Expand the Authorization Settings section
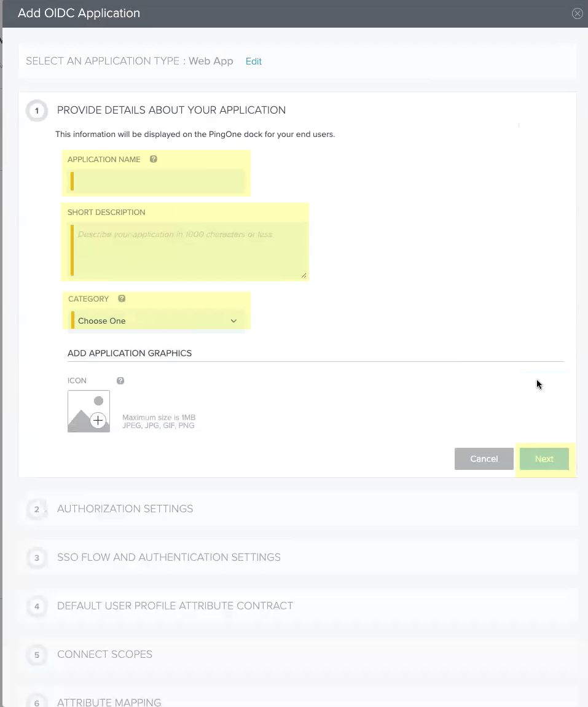Viewport: 588px width, 707px height. pos(125,509)
